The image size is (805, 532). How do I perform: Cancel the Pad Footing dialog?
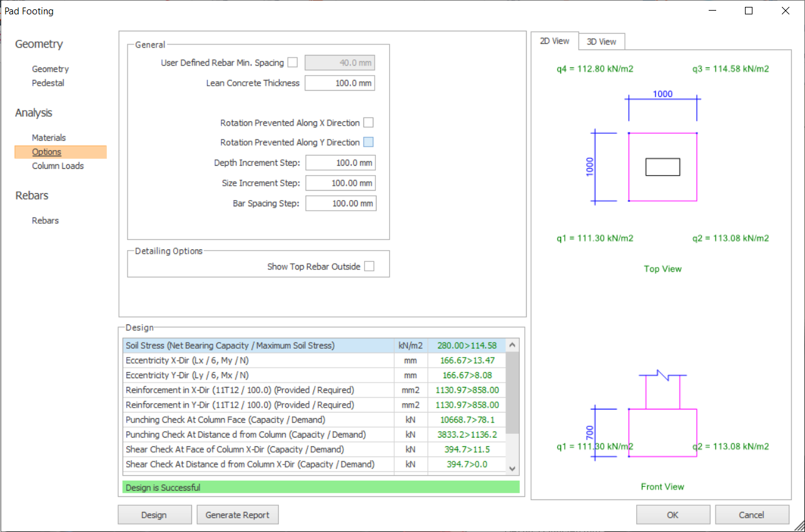pyautogui.click(x=751, y=515)
